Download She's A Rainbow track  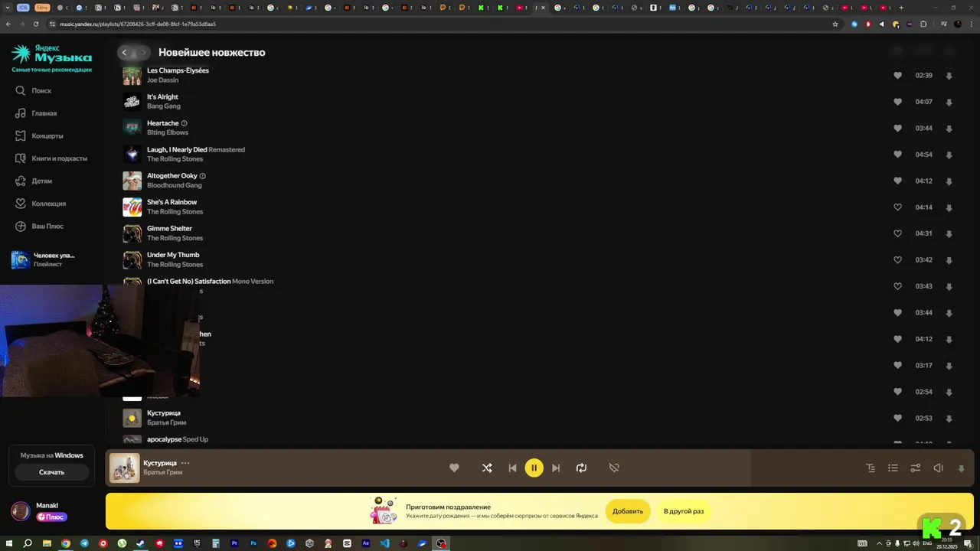tap(949, 207)
